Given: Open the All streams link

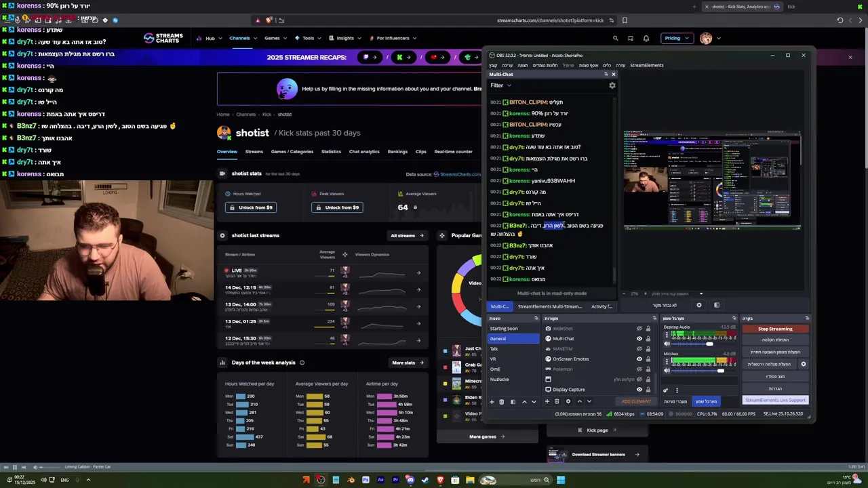Looking at the screenshot, I should (407, 236).
